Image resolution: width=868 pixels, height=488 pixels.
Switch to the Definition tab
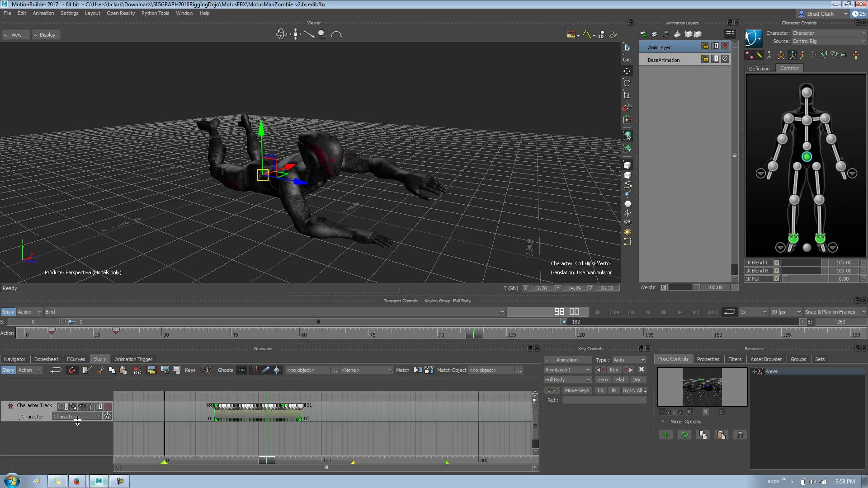click(x=759, y=68)
